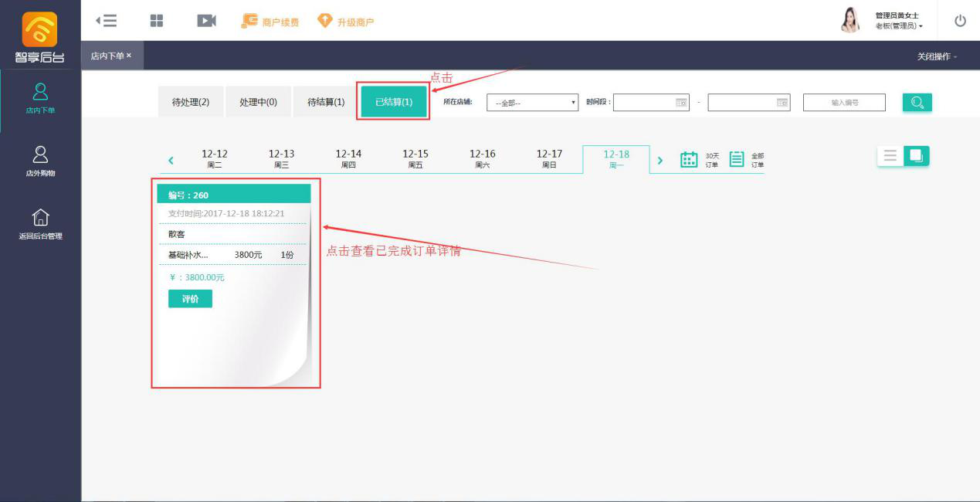Click the end time period field

point(748,102)
